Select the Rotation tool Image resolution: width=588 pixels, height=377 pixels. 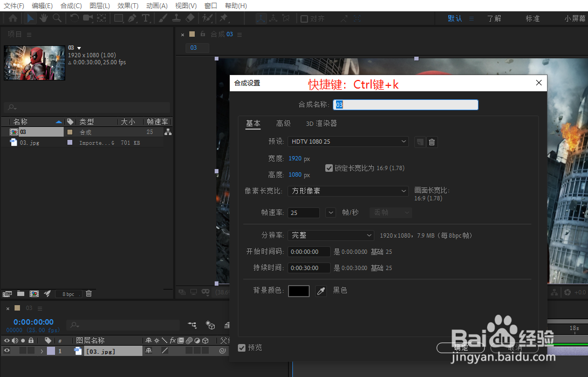click(74, 18)
